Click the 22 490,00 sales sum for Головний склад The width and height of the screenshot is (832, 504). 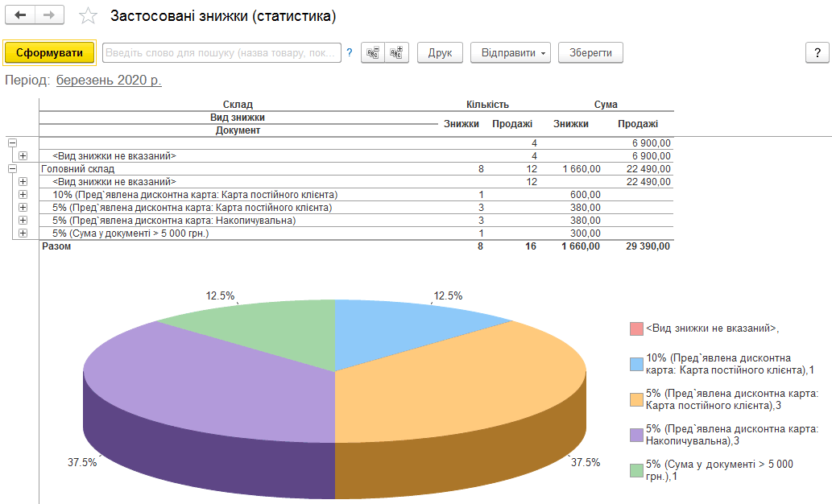(648, 169)
